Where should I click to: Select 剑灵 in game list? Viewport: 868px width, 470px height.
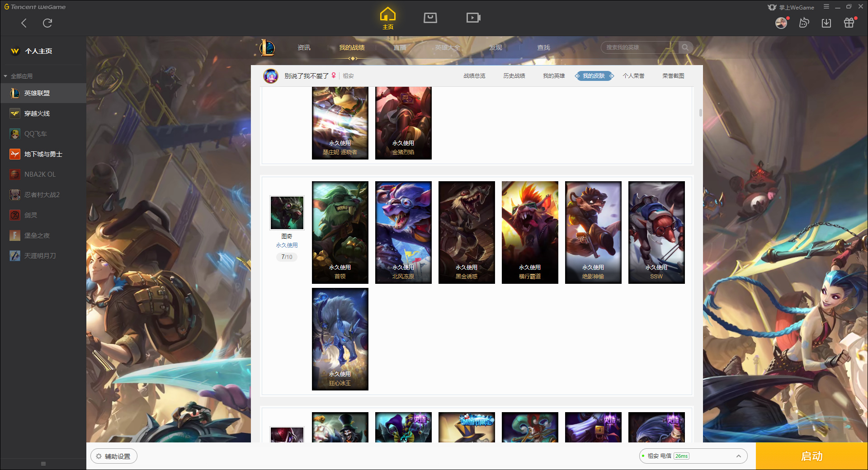click(43, 215)
